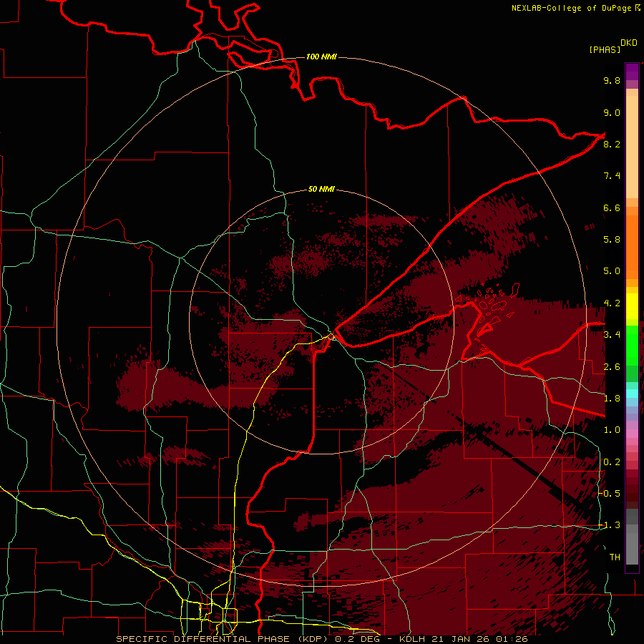Select the 1.8 scale label

tap(612, 399)
